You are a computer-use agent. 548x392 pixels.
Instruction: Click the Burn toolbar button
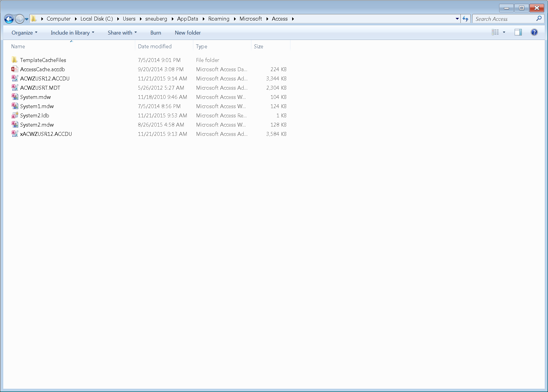pos(156,32)
